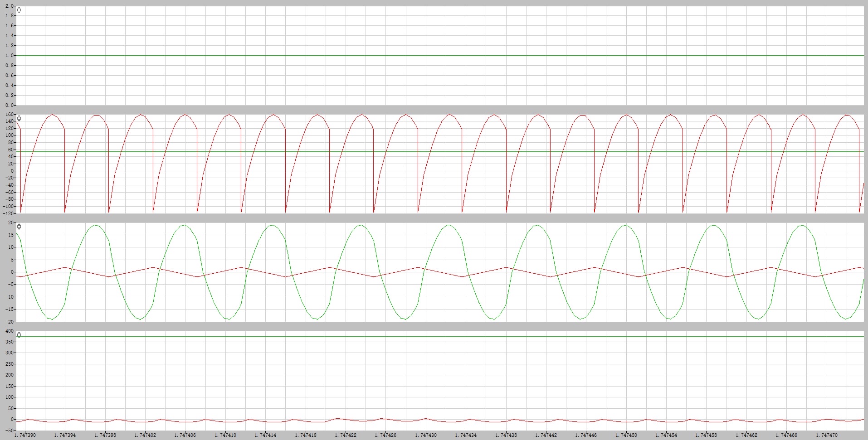This screenshot has width=868, height=440.
Task: Click the expand handle icon in the 0.0–2.0 plot
Action: 19,10
